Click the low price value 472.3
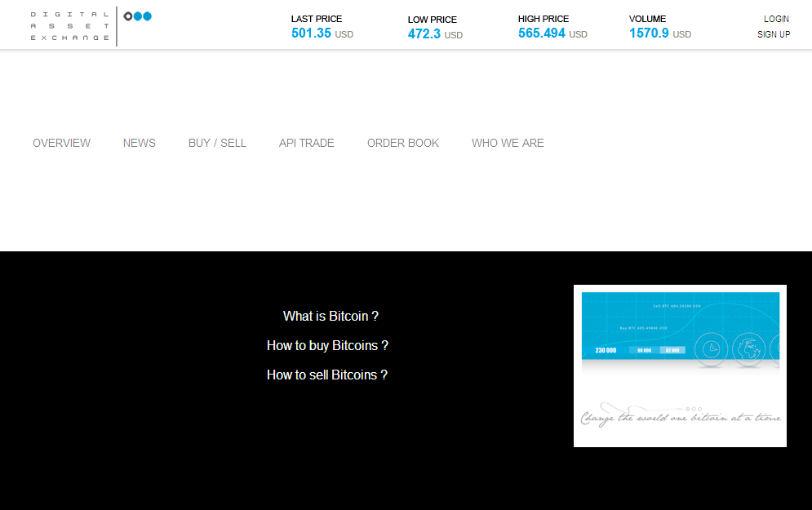 (424, 34)
